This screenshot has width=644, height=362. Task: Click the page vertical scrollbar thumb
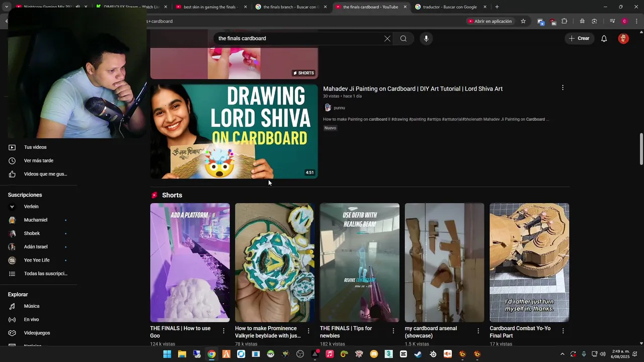(x=641, y=149)
